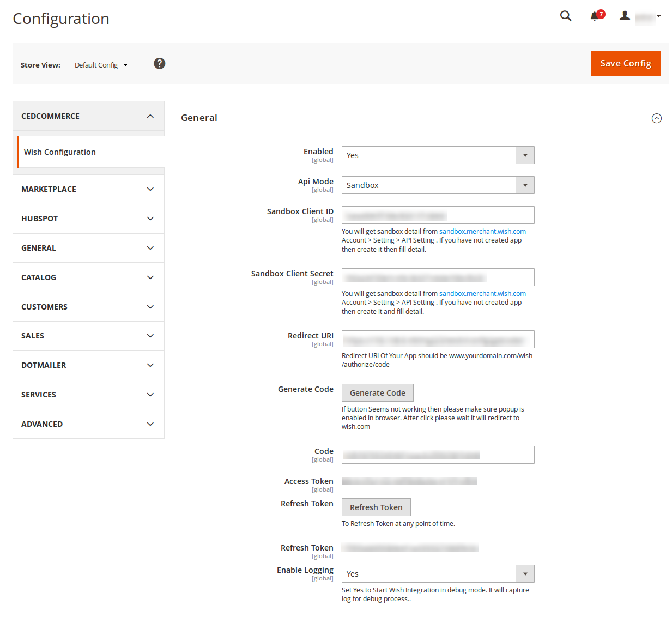
Task: Expand the SALES menu section
Action: 88,336
